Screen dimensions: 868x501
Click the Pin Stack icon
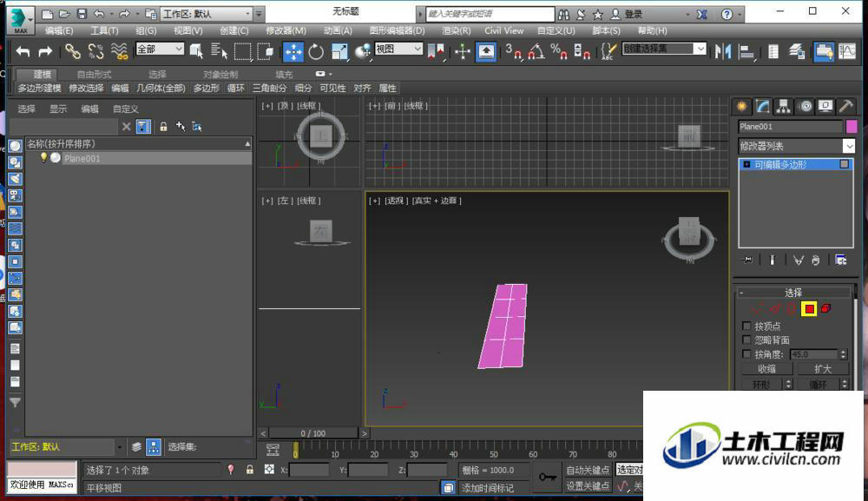click(x=747, y=260)
